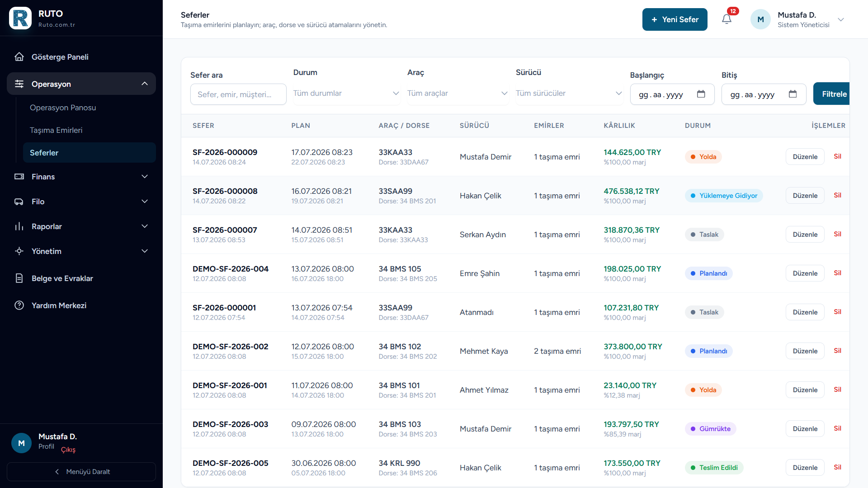
Task: Click Düzenle for SF-2026-000009
Action: 805,157
